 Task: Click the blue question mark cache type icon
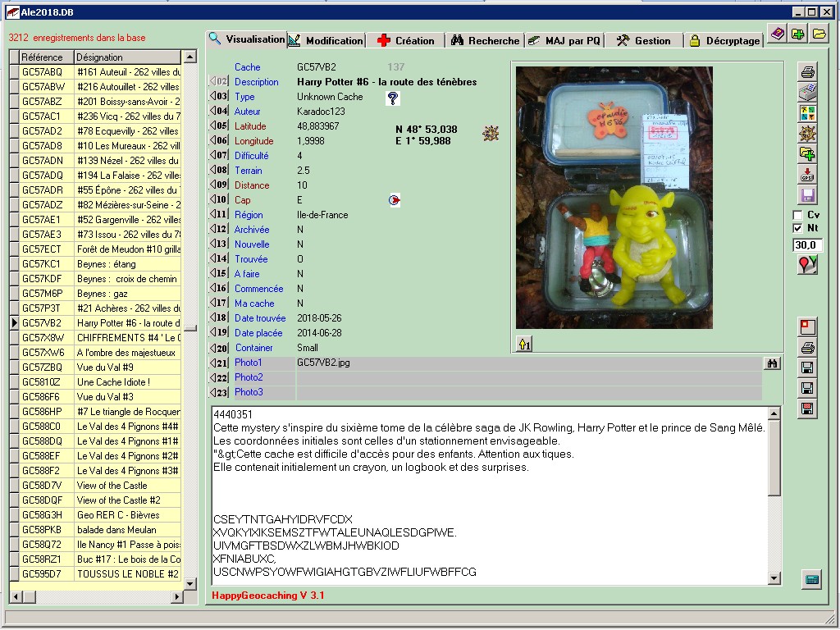tap(393, 98)
